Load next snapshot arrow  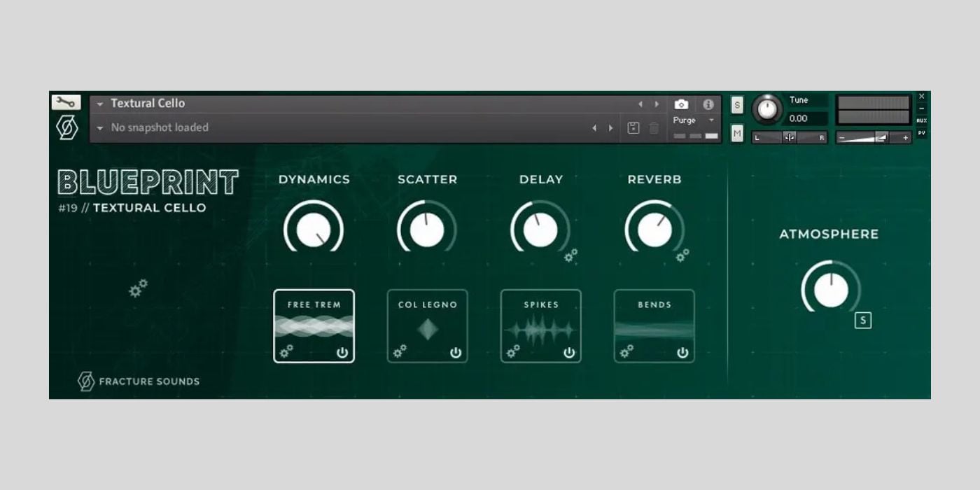coord(610,128)
